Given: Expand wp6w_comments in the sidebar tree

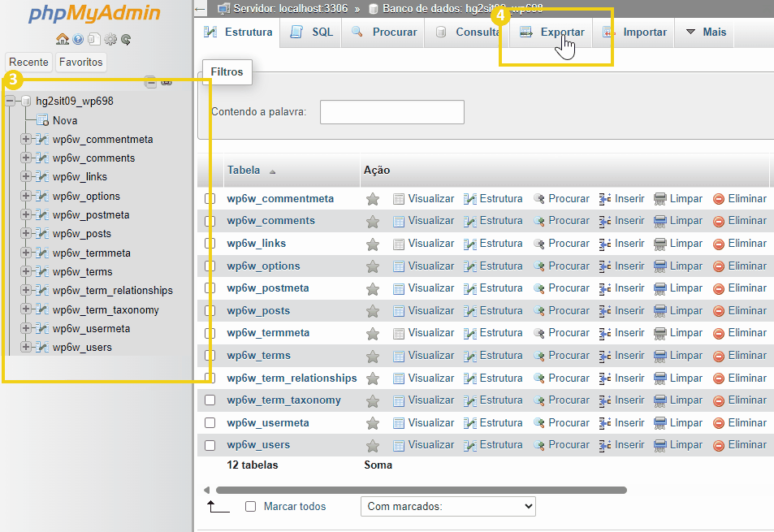Looking at the screenshot, I should 26,158.
